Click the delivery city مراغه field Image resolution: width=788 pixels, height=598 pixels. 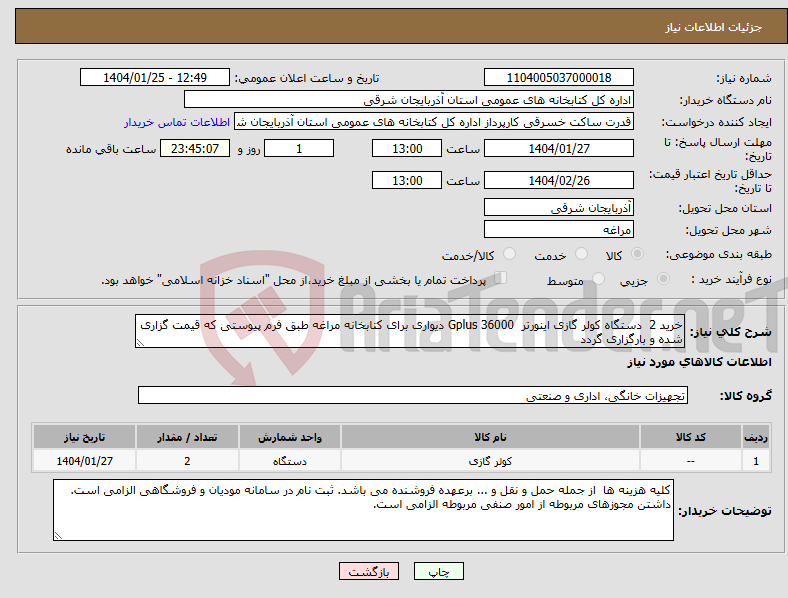(558, 229)
